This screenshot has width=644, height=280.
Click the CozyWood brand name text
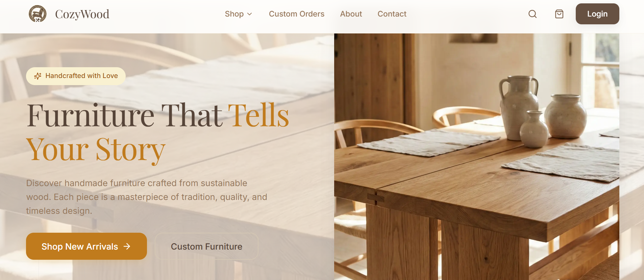click(82, 14)
